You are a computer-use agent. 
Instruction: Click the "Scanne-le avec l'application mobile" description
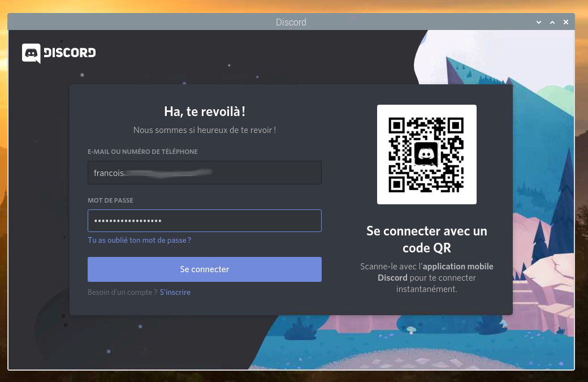point(427,278)
